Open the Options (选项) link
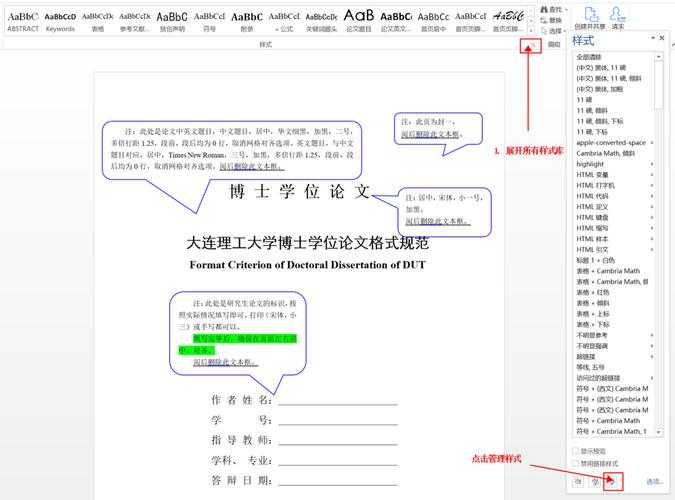This screenshot has width=675, height=500. click(x=654, y=481)
